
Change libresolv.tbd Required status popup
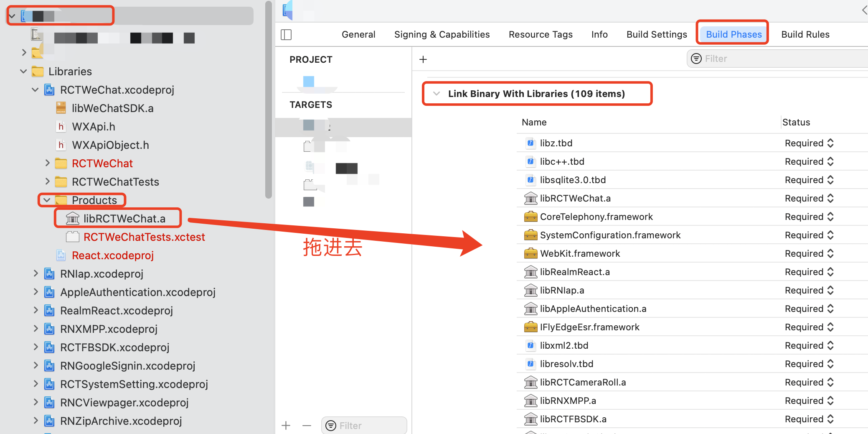tap(809, 364)
